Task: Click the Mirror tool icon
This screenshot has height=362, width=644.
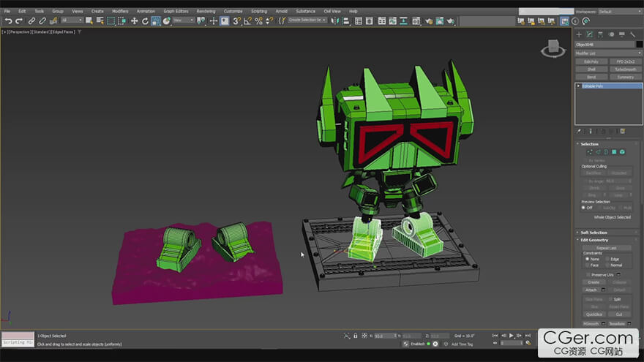Action: click(x=335, y=20)
